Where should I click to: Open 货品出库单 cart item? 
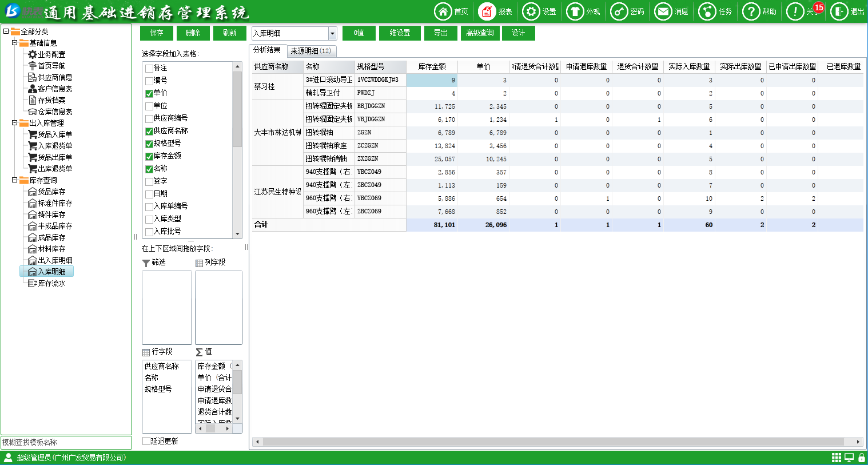pos(50,157)
